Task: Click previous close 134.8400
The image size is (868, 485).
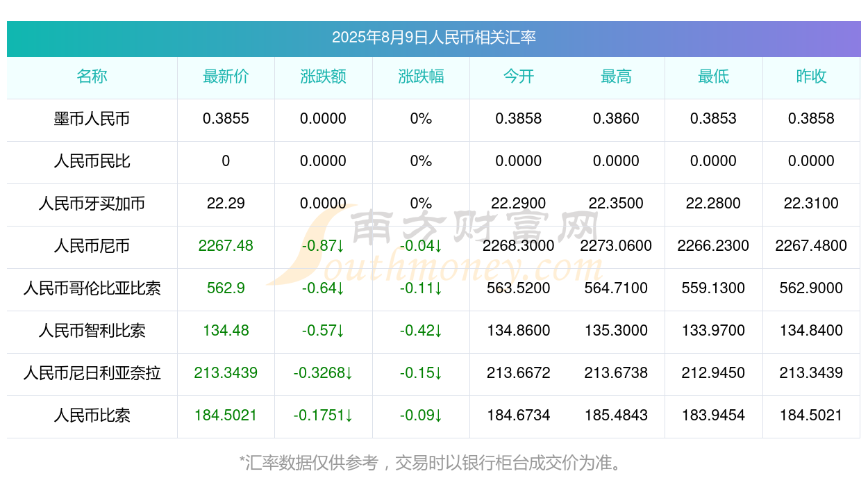Action: tap(811, 331)
